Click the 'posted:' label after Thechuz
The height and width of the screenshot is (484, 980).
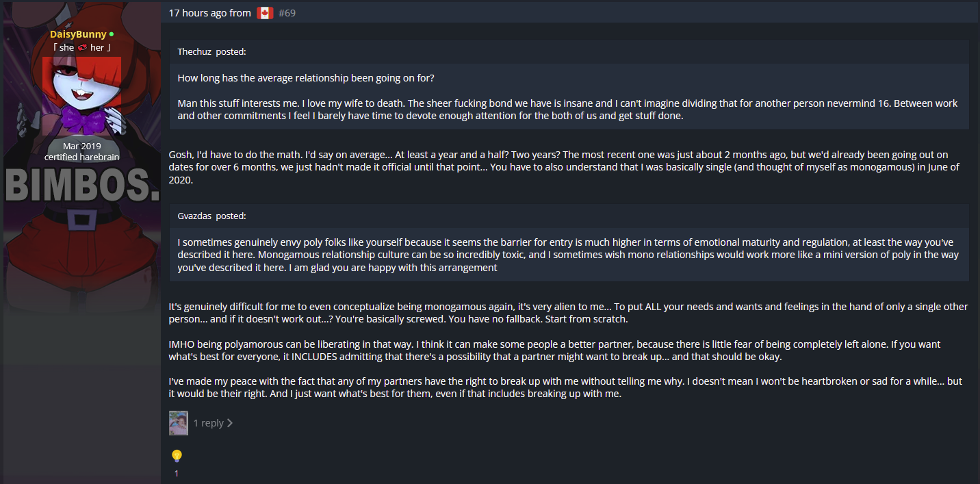coord(231,51)
